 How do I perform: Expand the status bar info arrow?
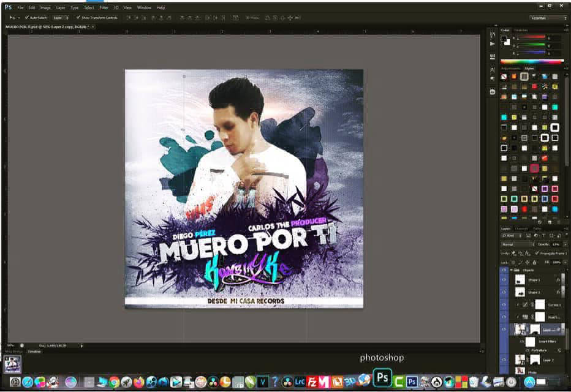[x=81, y=346]
